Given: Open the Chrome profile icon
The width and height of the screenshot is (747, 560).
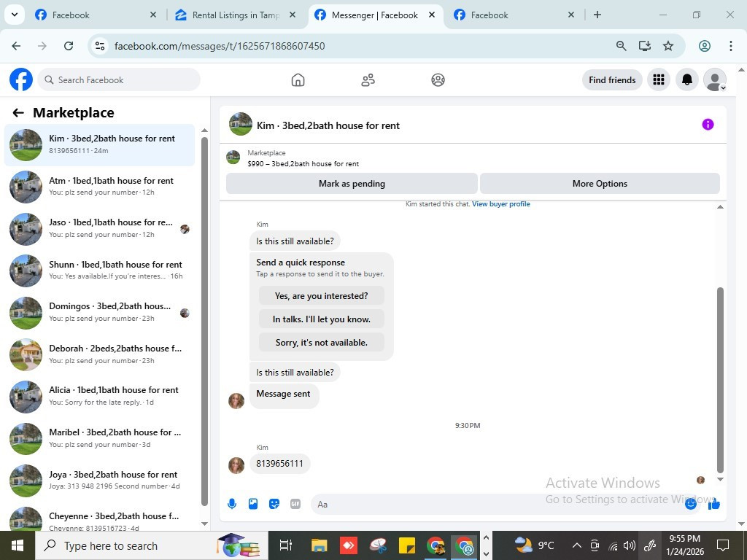Looking at the screenshot, I should click(x=705, y=46).
